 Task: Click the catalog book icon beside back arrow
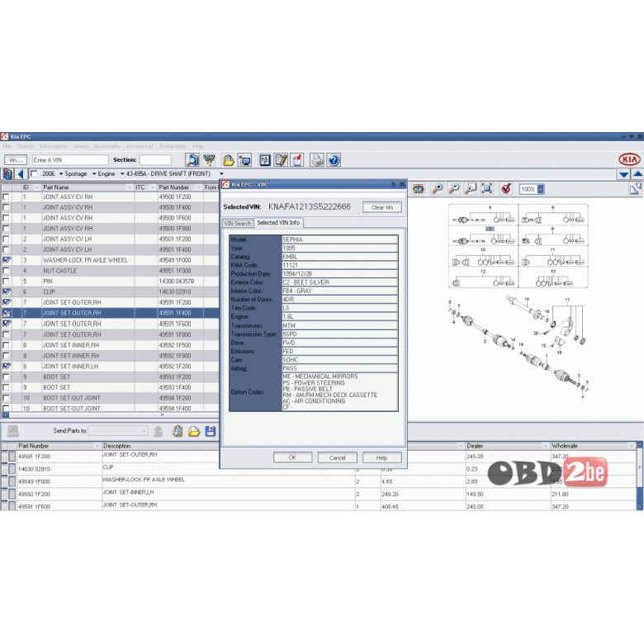(x=7, y=173)
